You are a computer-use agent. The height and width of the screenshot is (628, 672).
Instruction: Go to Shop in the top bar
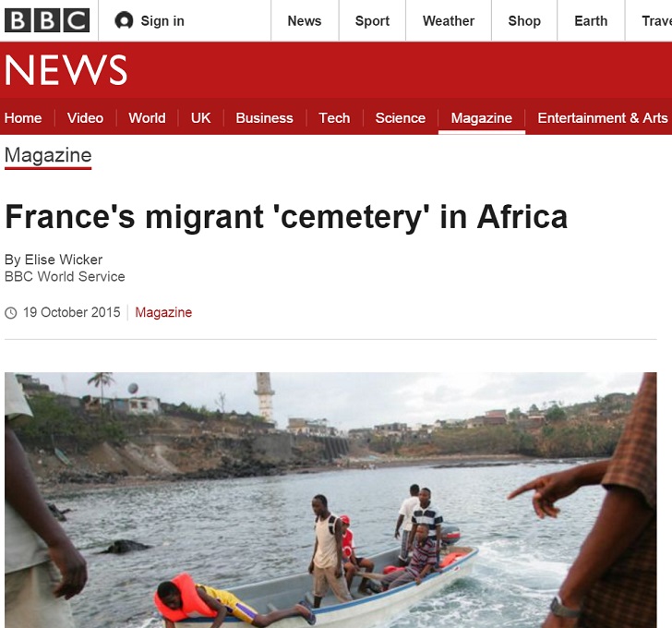(x=524, y=20)
